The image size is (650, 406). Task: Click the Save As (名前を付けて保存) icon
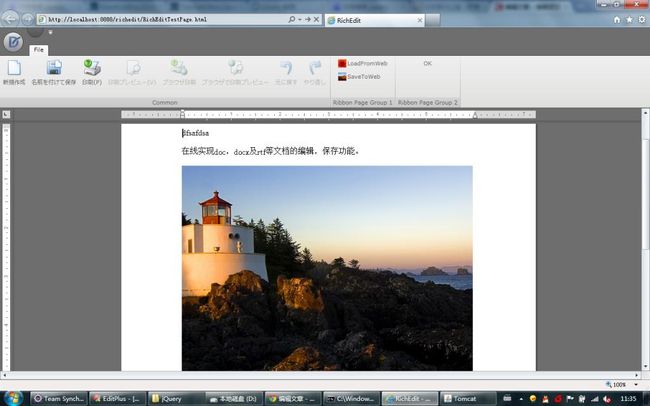tap(54, 68)
